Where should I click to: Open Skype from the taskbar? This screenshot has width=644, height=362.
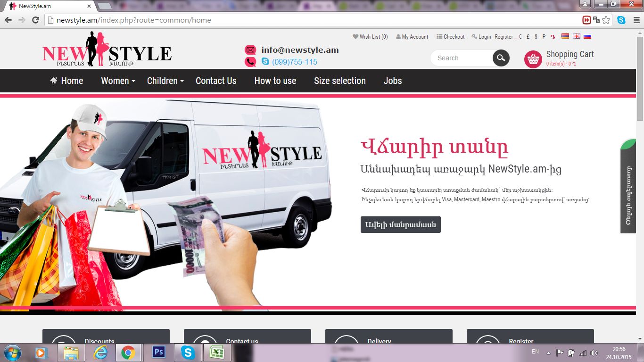tap(188, 352)
